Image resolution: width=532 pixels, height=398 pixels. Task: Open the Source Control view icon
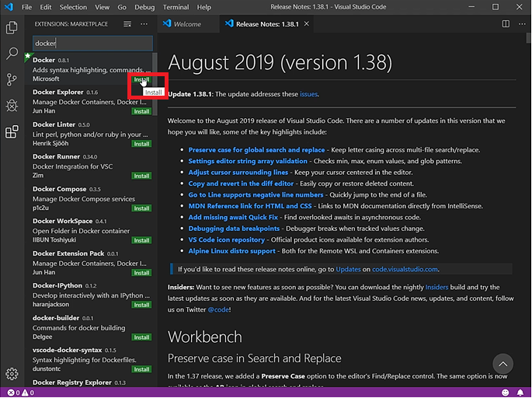coord(12,79)
